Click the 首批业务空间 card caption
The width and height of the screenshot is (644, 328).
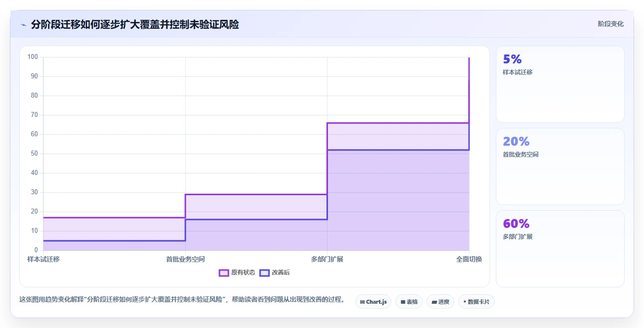pos(521,155)
